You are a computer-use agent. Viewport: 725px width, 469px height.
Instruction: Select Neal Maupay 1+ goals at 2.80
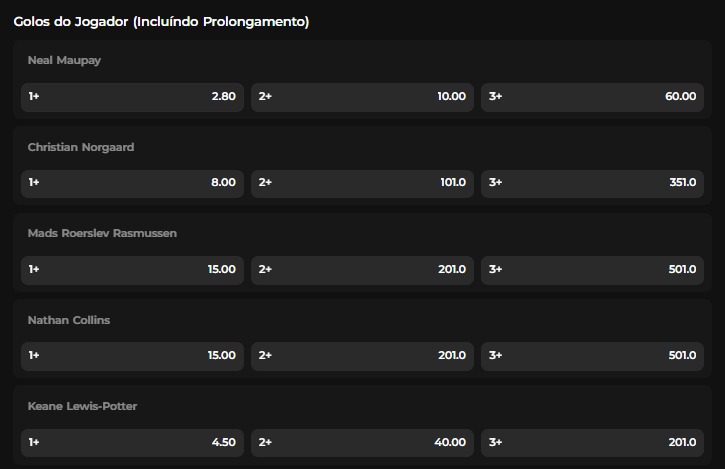(x=132, y=97)
